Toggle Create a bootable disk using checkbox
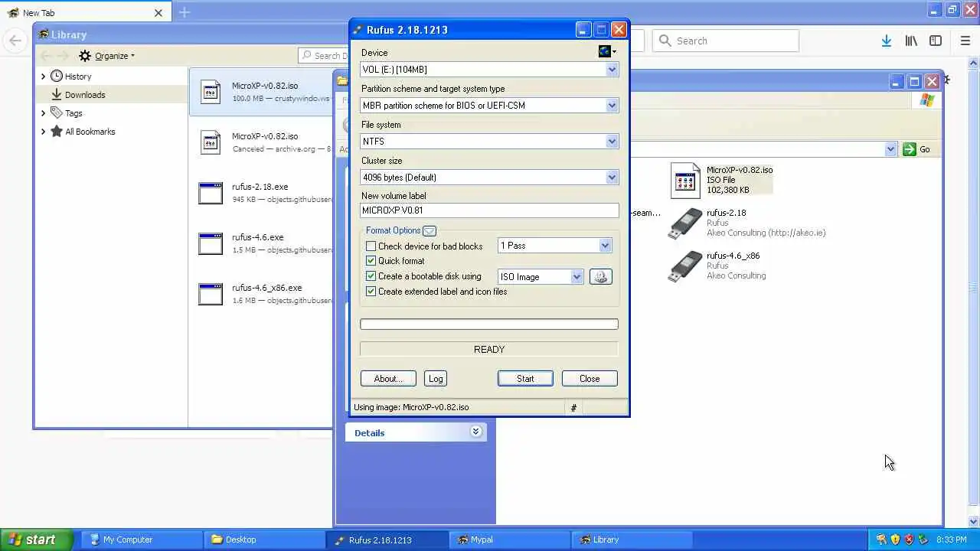Viewport: 980px width, 551px height. (x=371, y=276)
